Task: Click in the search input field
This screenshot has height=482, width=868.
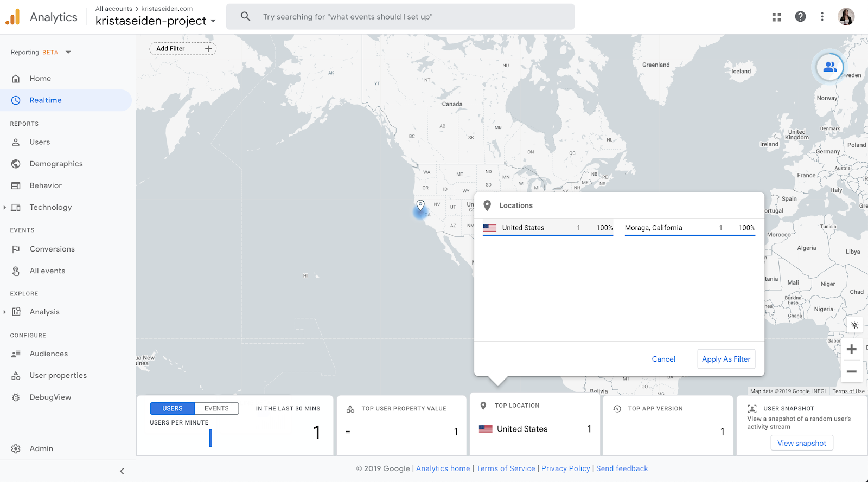Action: click(x=400, y=17)
